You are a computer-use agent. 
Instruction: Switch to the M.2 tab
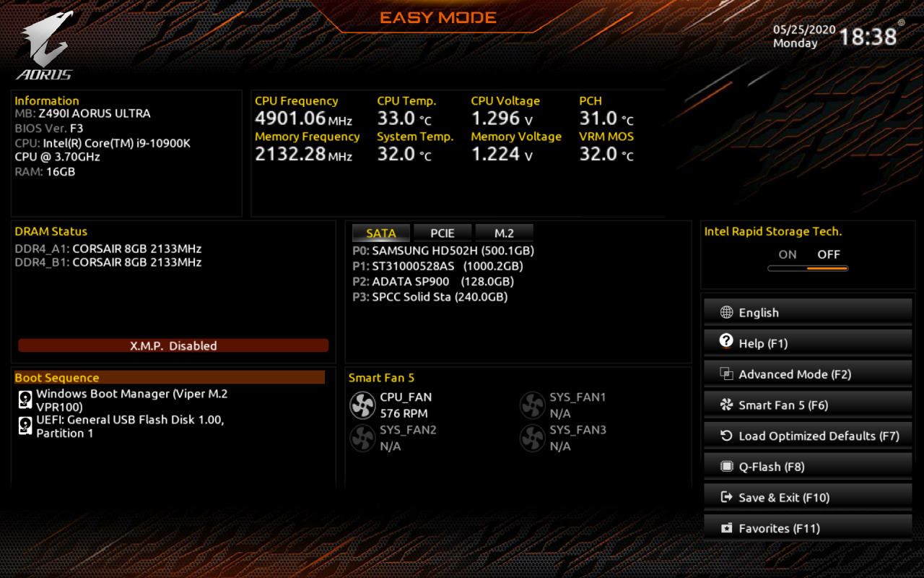[x=504, y=233]
